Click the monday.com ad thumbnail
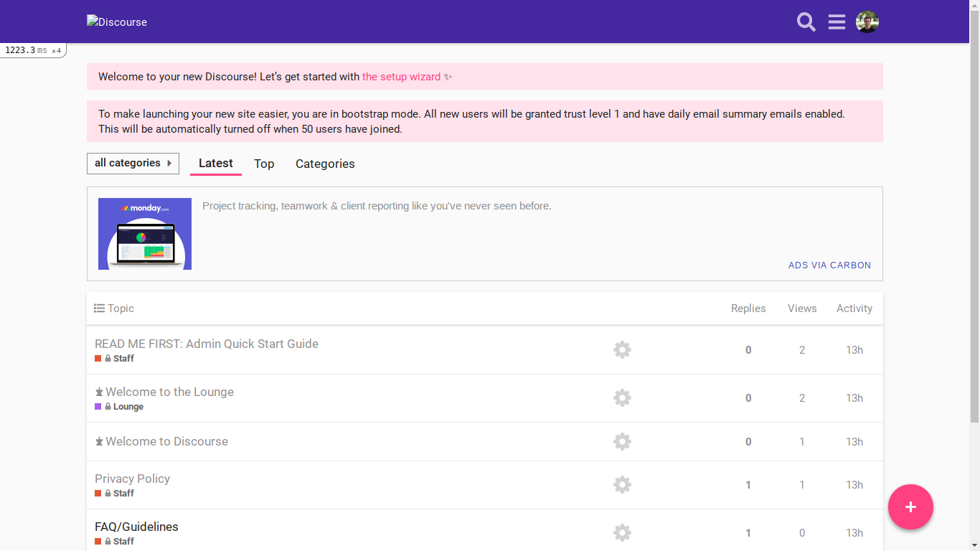This screenshot has height=551, width=980. pos(145,234)
